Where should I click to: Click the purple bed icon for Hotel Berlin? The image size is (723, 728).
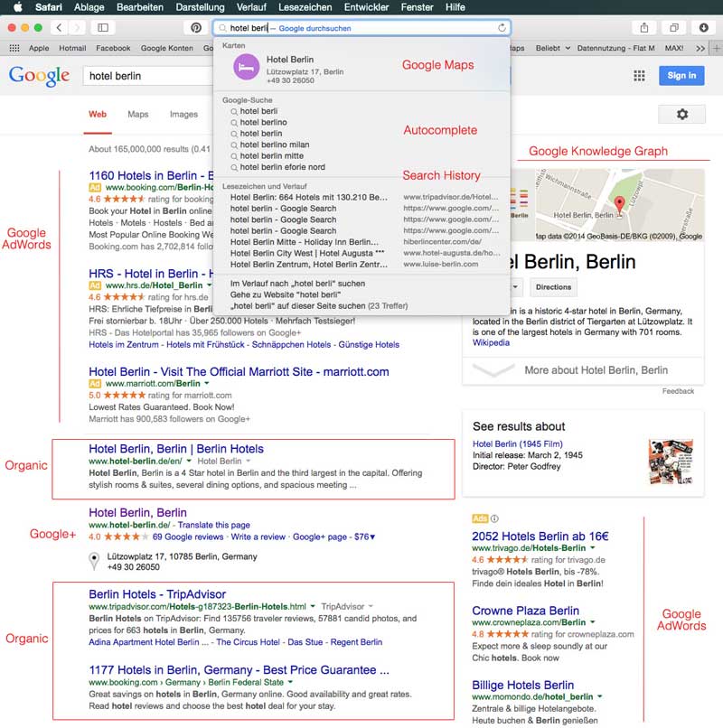pos(246,68)
